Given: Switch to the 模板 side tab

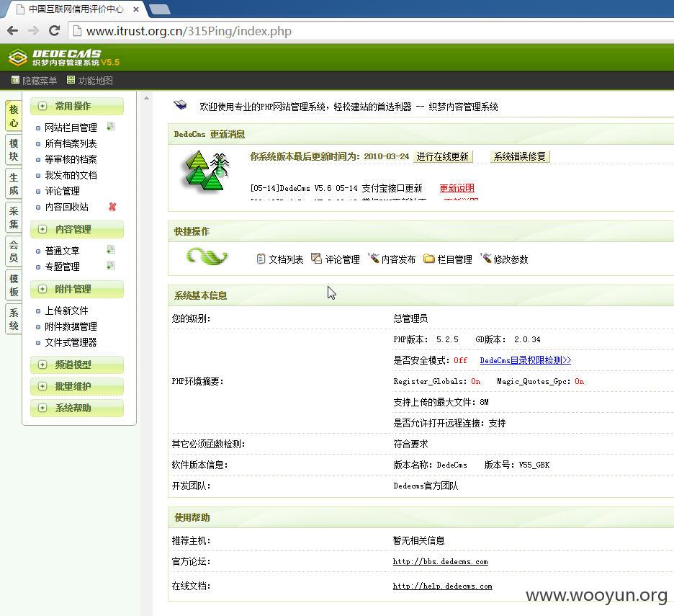Looking at the screenshot, I should click(x=14, y=285).
